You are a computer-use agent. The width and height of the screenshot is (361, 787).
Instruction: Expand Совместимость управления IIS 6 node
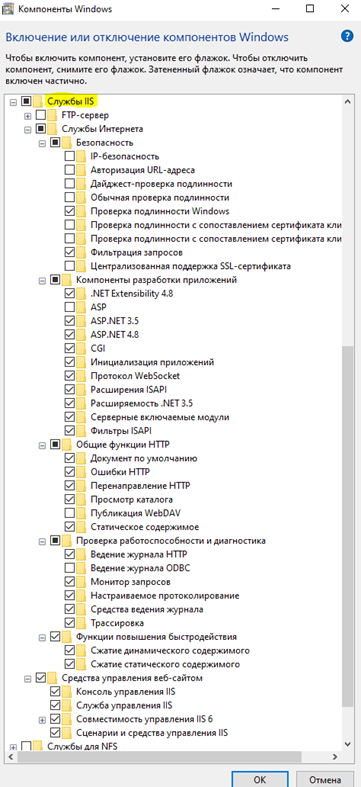click(42, 719)
